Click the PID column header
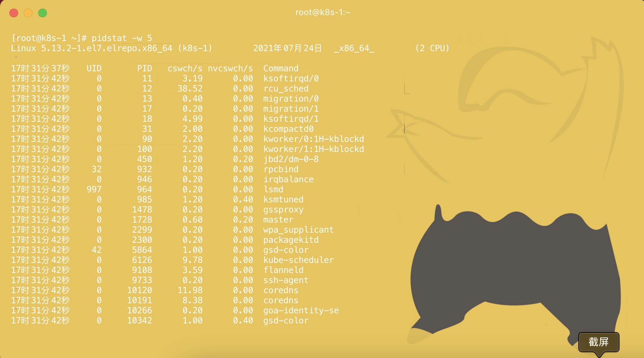Image resolution: width=644 pixels, height=358 pixels. [x=145, y=68]
